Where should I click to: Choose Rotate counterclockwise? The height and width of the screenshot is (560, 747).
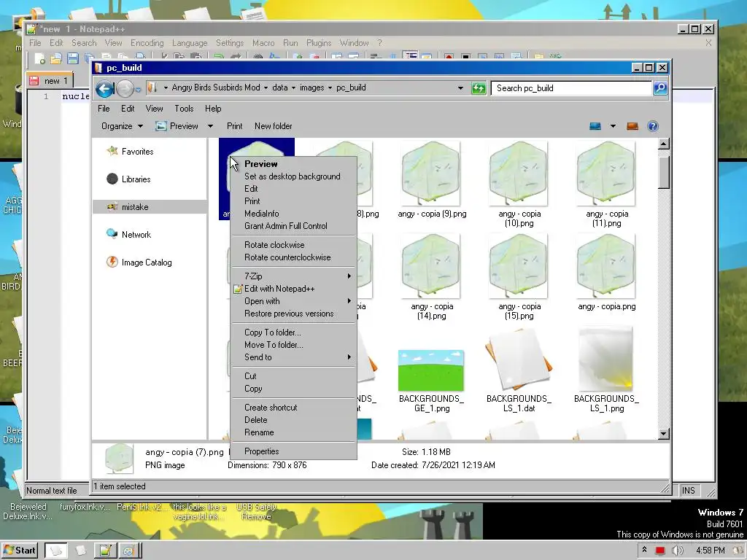click(x=293, y=257)
